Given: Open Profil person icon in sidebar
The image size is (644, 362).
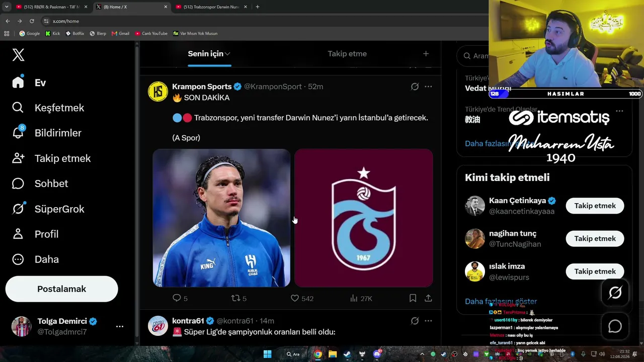Looking at the screenshot, I should 18,234.
